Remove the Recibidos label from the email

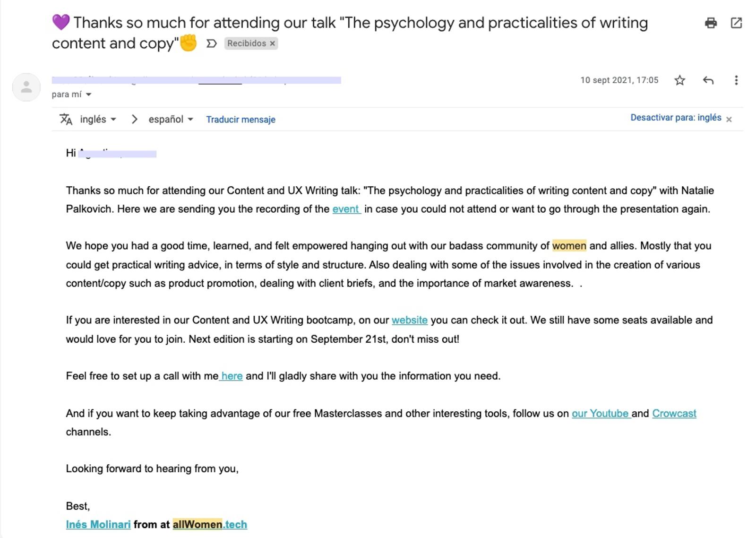pos(272,43)
